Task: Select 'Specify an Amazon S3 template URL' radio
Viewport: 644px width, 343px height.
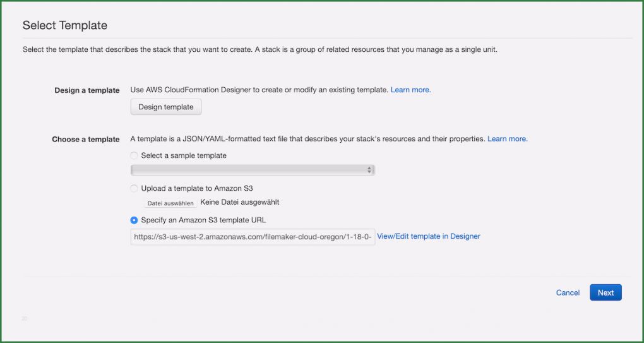Action: [134, 220]
